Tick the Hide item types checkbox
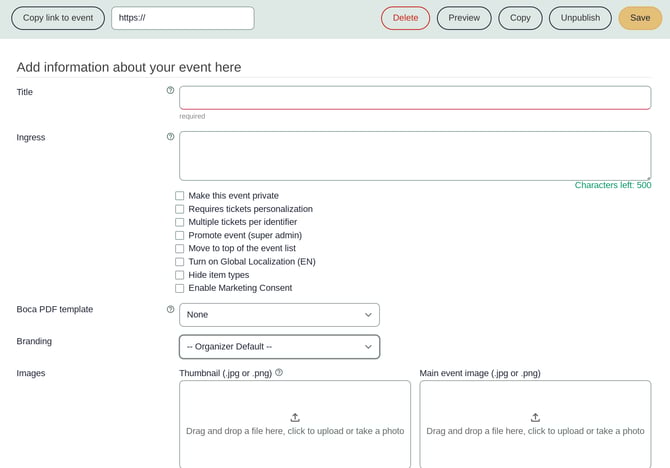The height and width of the screenshot is (468, 670). coord(180,275)
